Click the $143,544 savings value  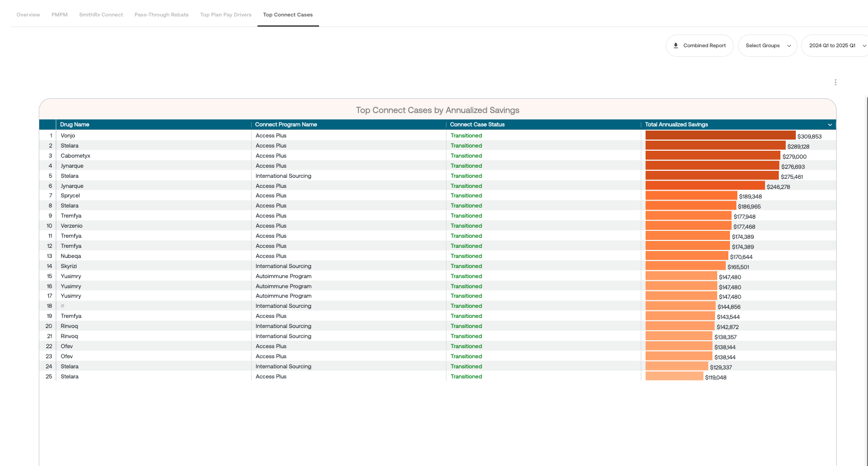click(728, 317)
